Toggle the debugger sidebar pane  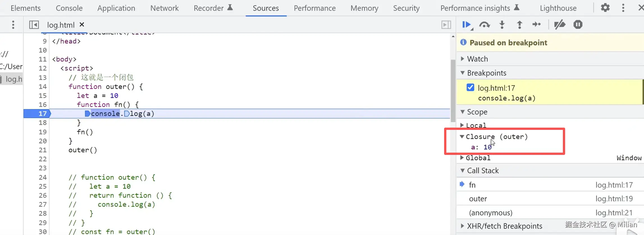pyautogui.click(x=446, y=25)
